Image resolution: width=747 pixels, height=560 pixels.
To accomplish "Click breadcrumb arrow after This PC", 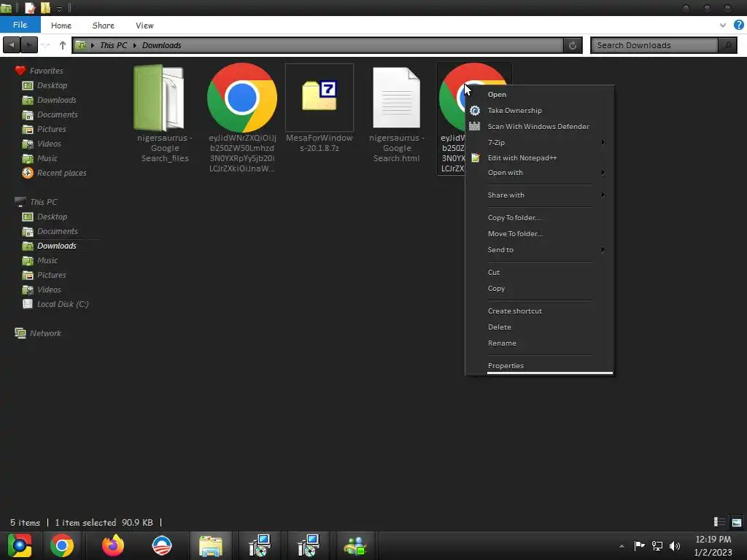I will (135, 45).
